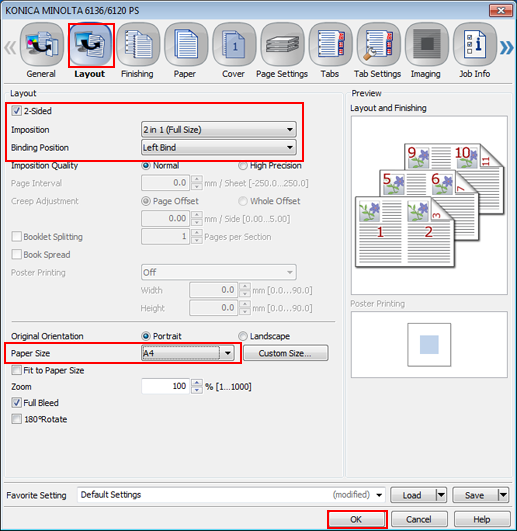Screen dimensions: 517x531
Task: Open the Save button's dropdown arrow
Action: click(503, 495)
